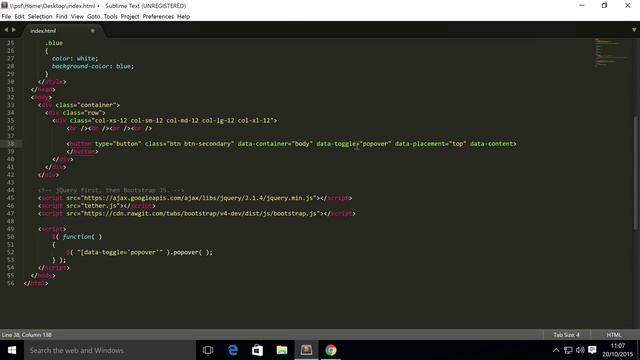
Task: Click line number 52 in the gutter
Action: click(x=11, y=252)
